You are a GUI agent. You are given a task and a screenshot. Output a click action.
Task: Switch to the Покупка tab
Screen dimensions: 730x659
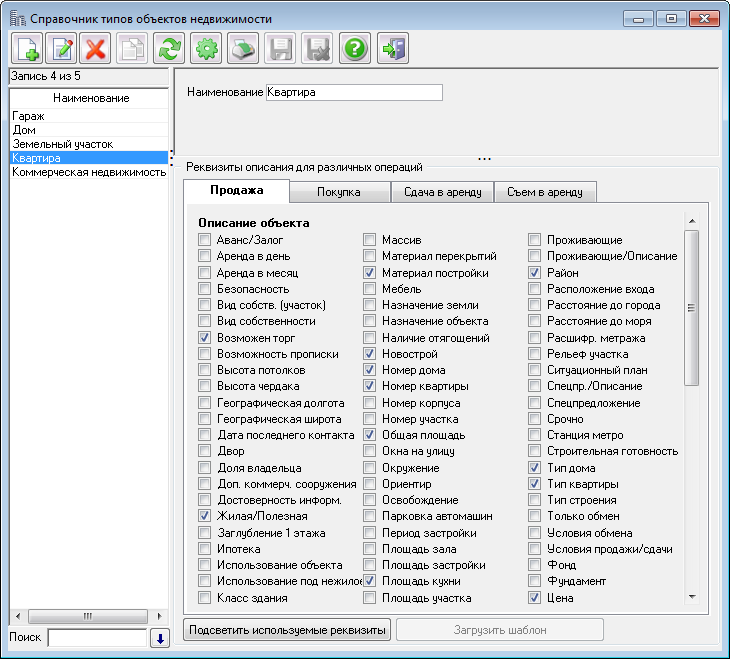338,192
